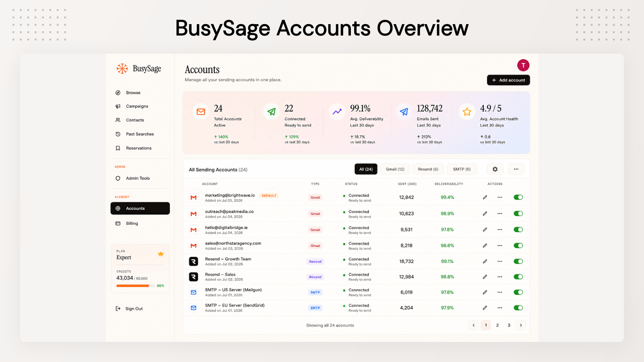Image resolution: width=644 pixels, height=362 pixels.
Task: Open more actions for Resend – Growth Team
Action: point(500,261)
